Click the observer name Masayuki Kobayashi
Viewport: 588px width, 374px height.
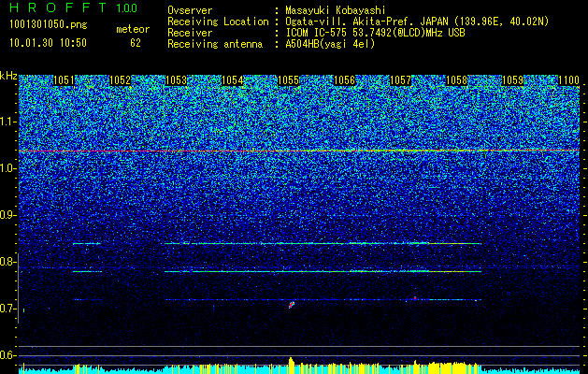pos(336,10)
